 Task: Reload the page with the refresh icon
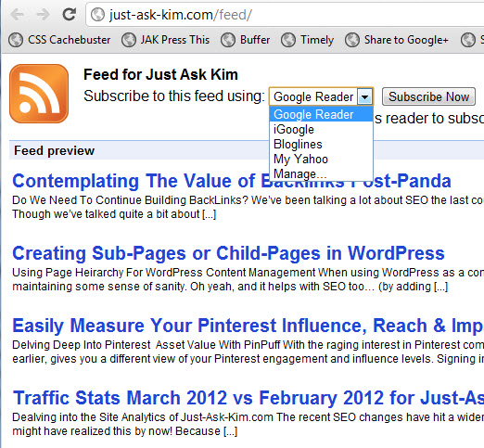[70, 14]
